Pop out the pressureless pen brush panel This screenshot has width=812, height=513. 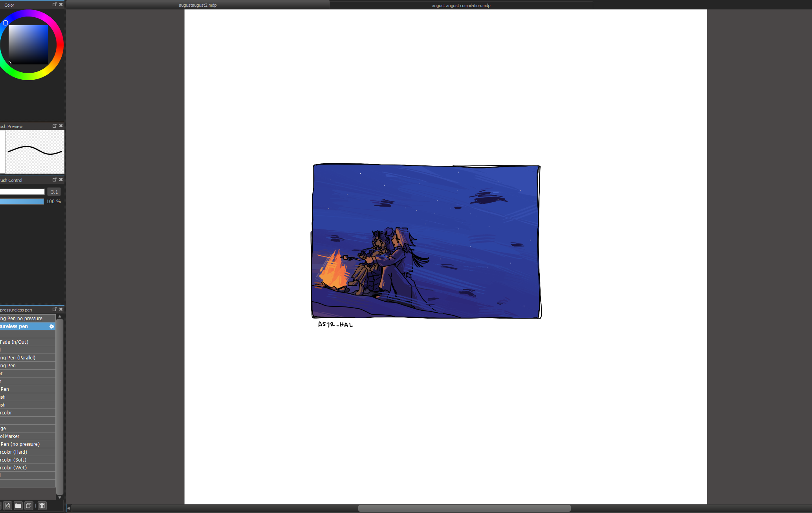54,309
